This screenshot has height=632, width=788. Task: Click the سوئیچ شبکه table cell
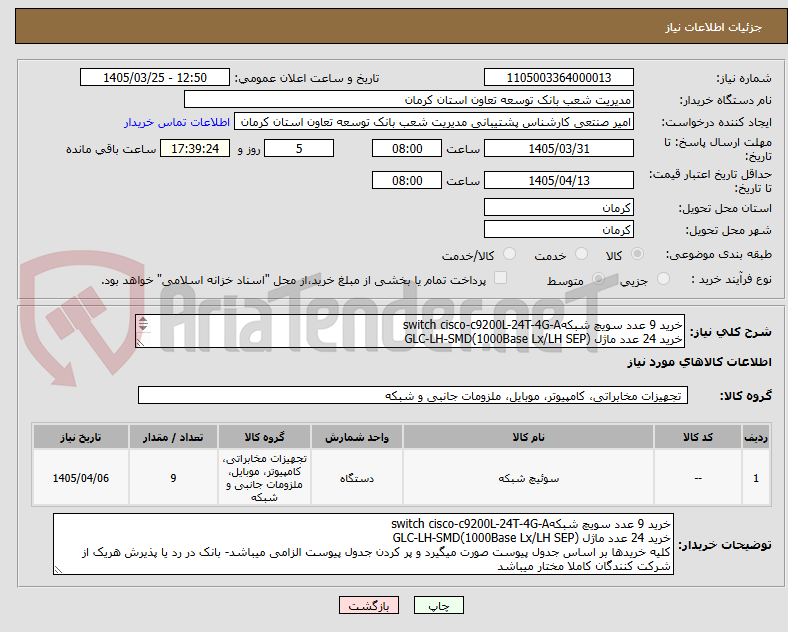coord(528,478)
